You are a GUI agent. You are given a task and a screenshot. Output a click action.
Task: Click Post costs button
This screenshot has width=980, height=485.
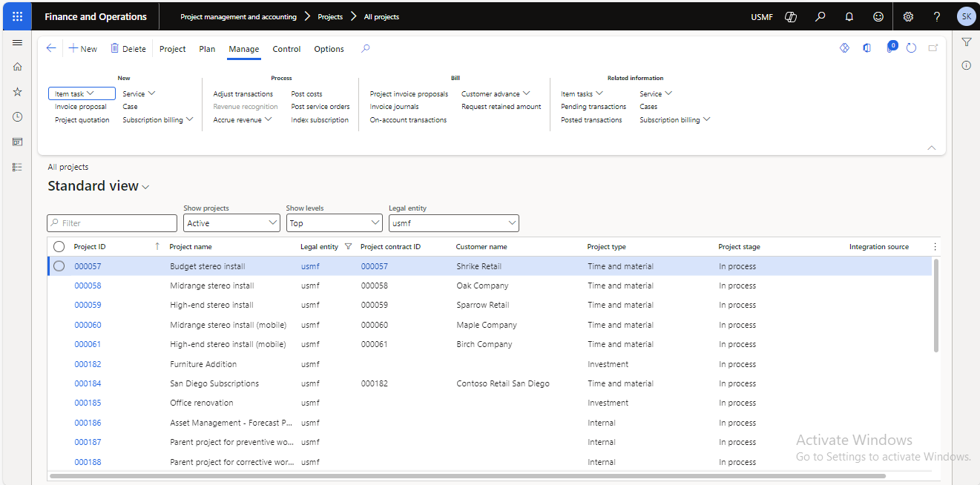tap(306, 94)
